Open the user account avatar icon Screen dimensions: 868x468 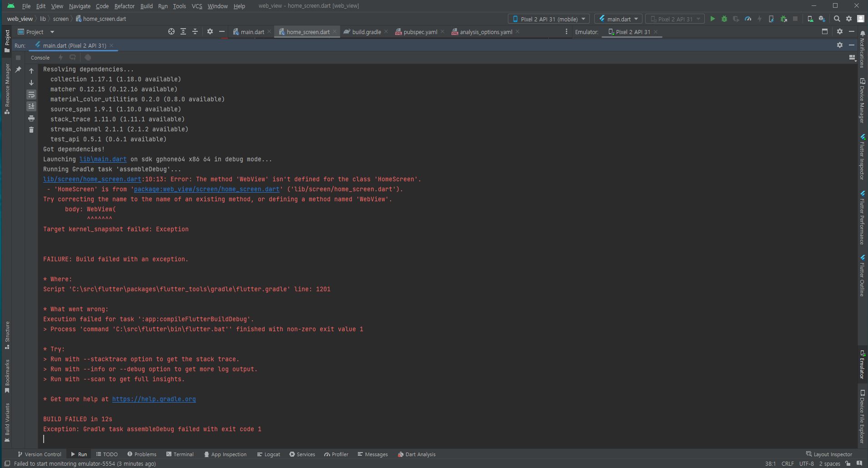[860, 19]
